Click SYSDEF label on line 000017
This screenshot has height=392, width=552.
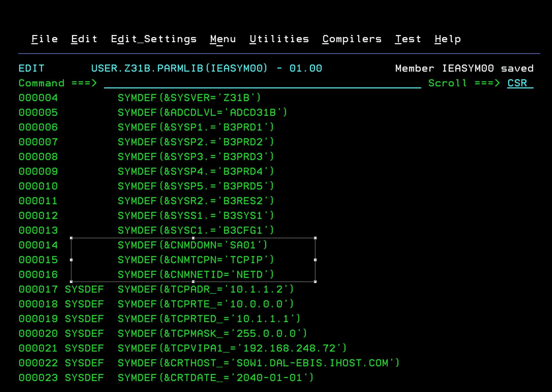(x=84, y=289)
